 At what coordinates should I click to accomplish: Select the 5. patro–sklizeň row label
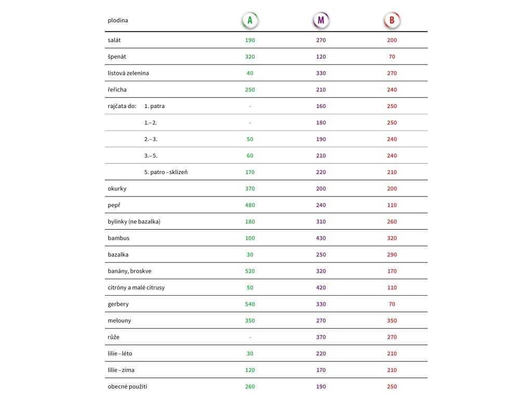click(x=166, y=172)
